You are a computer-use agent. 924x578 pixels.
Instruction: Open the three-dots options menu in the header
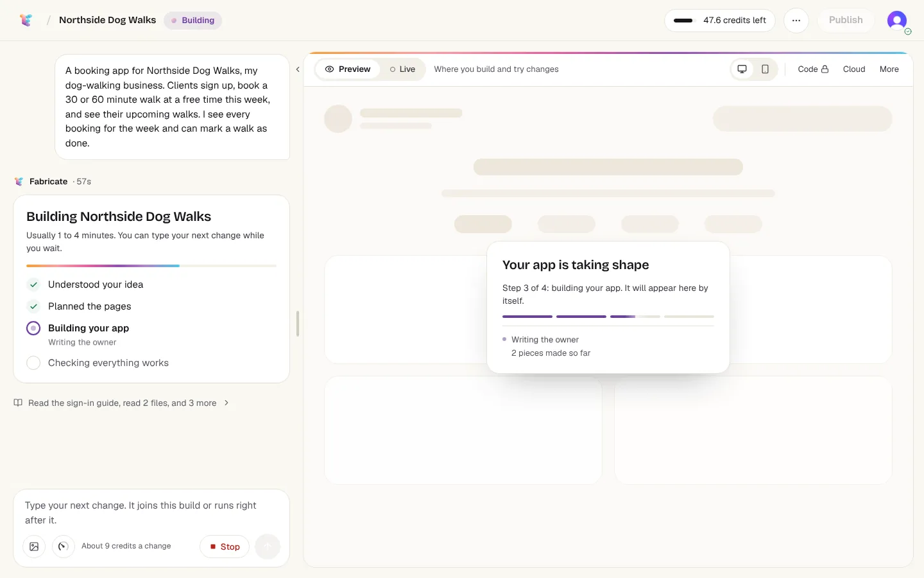pos(796,21)
